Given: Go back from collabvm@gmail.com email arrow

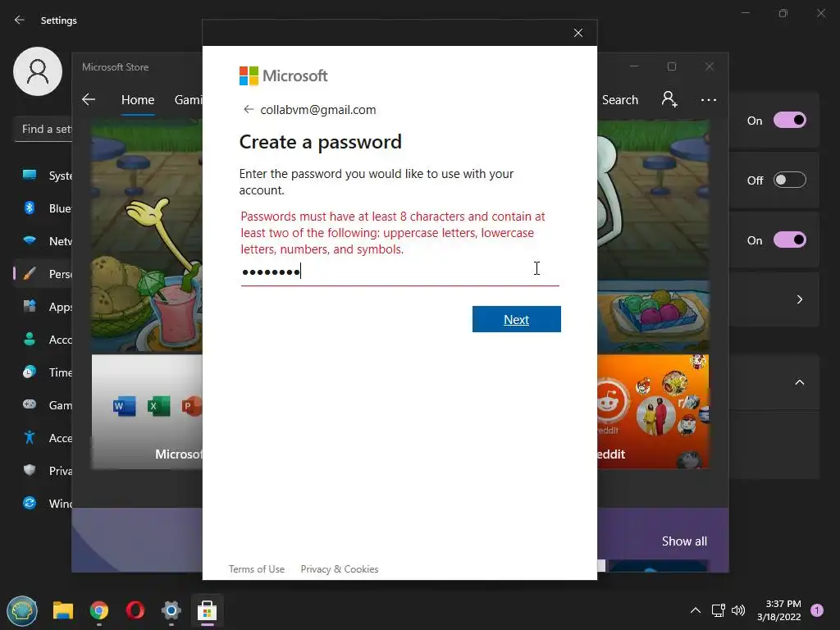Looking at the screenshot, I should coord(248,109).
